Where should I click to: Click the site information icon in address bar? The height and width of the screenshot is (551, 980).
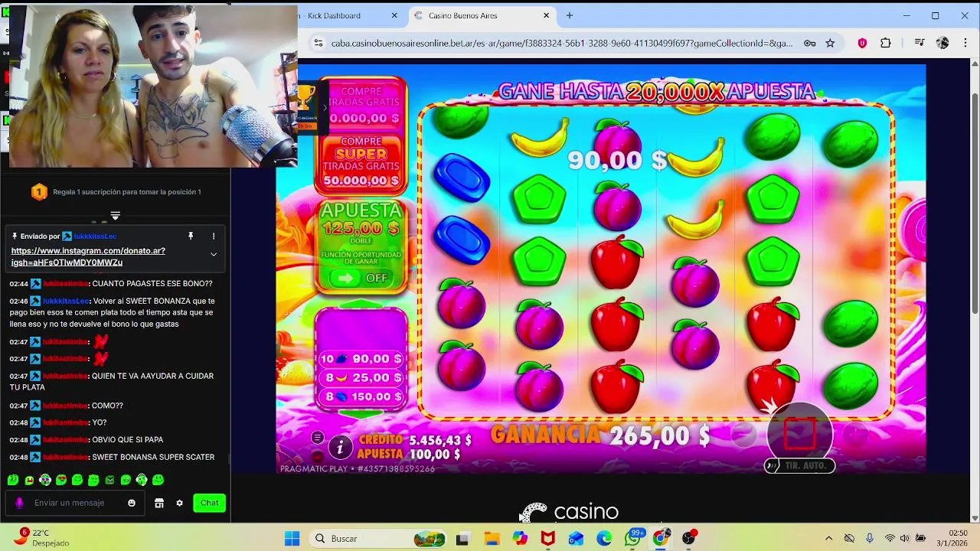[x=318, y=44]
